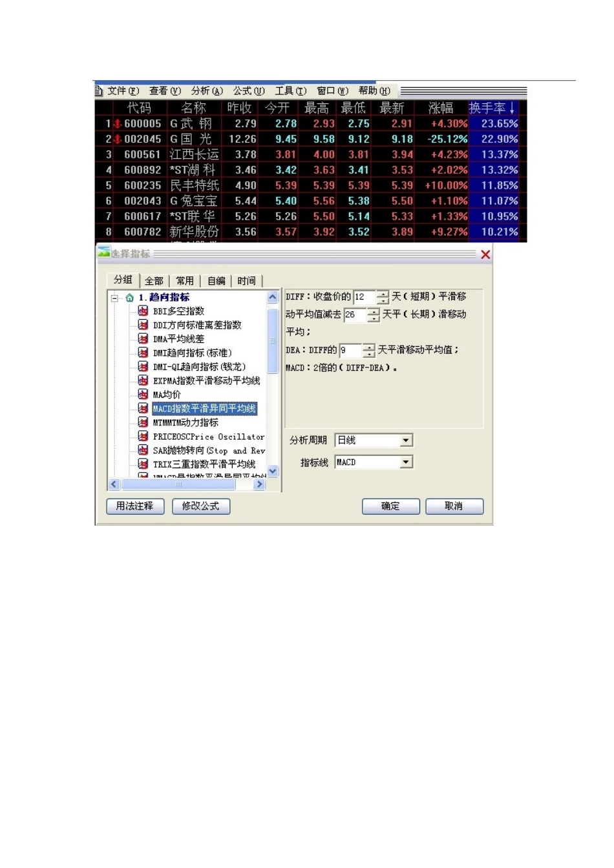Screen dimensions: 614x868
Task: Sort by 换手率 column header
Action: [x=492, y=108]
